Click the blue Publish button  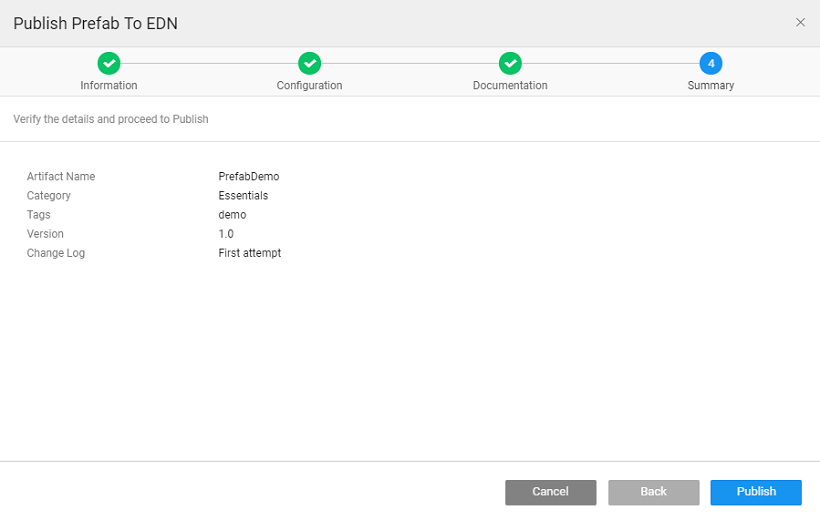pyautogui.click(x=756, y=492)
